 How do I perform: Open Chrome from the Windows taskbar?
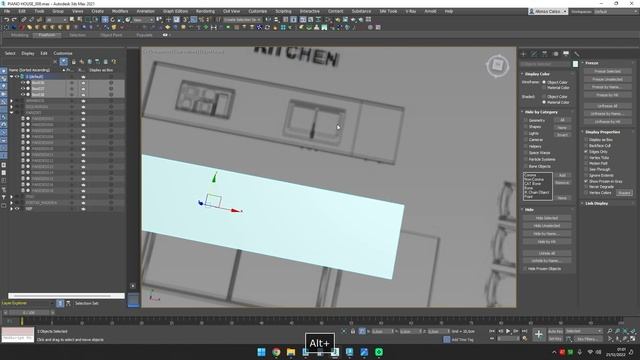[276, 352]
